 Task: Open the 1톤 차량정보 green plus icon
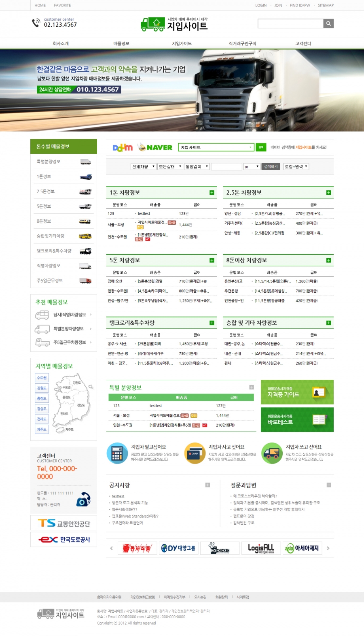212,193
